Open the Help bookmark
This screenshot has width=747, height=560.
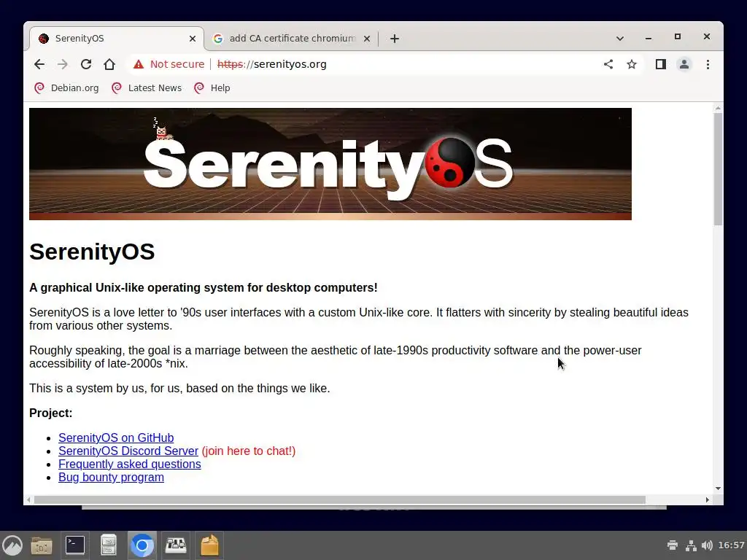[x=212, y=88]
